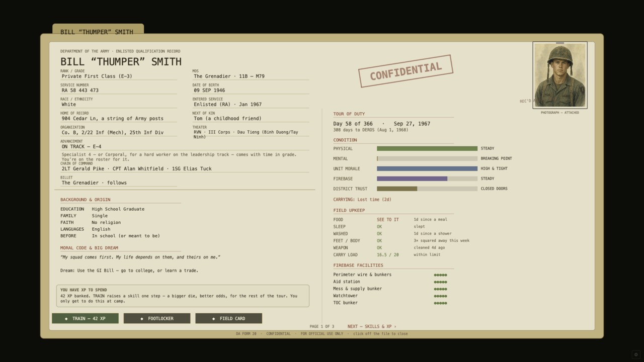This screenshot has height=362, width=644.
Task: Click the diamond icon on TRAIN button
Action: pos(66,319)
